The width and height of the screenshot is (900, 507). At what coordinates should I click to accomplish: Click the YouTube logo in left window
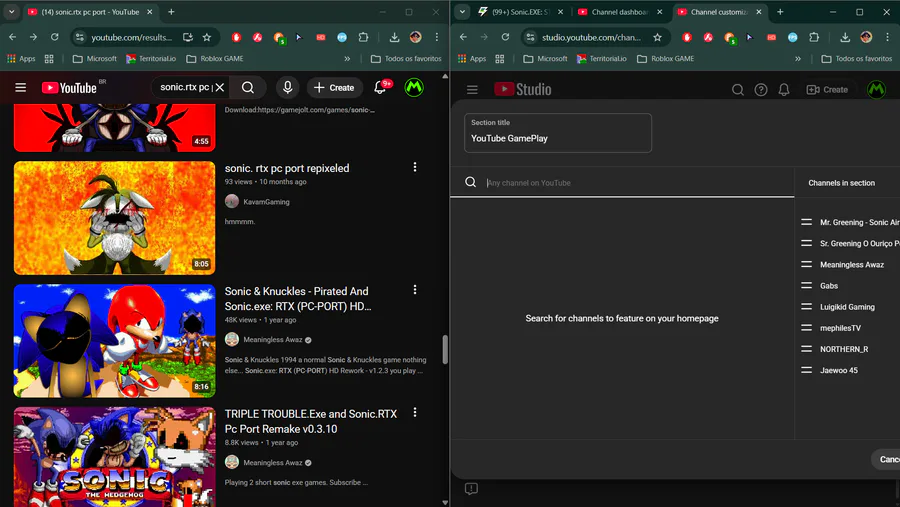69,87
